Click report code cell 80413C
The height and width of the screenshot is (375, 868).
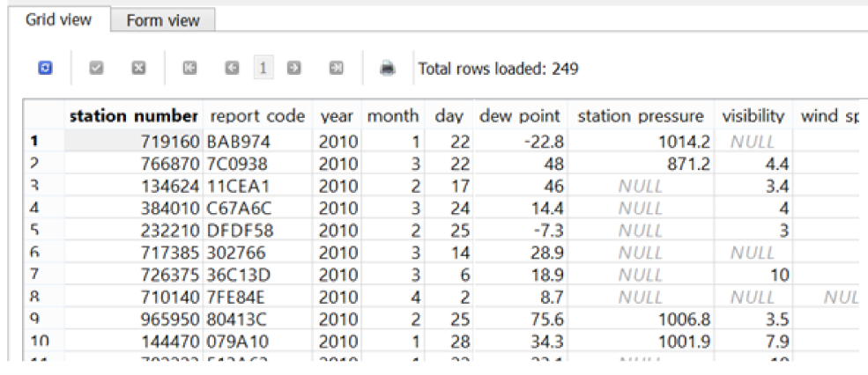coord(257,320)
